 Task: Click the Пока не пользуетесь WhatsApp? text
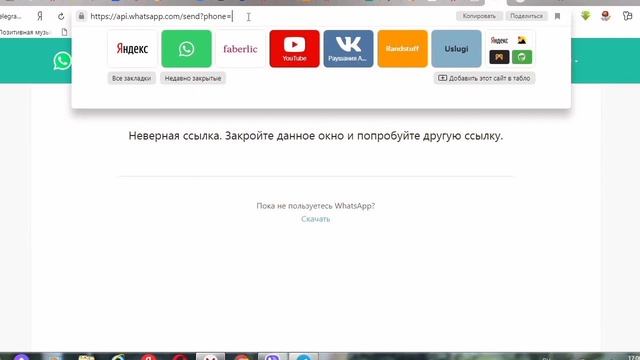click(316, 206)
